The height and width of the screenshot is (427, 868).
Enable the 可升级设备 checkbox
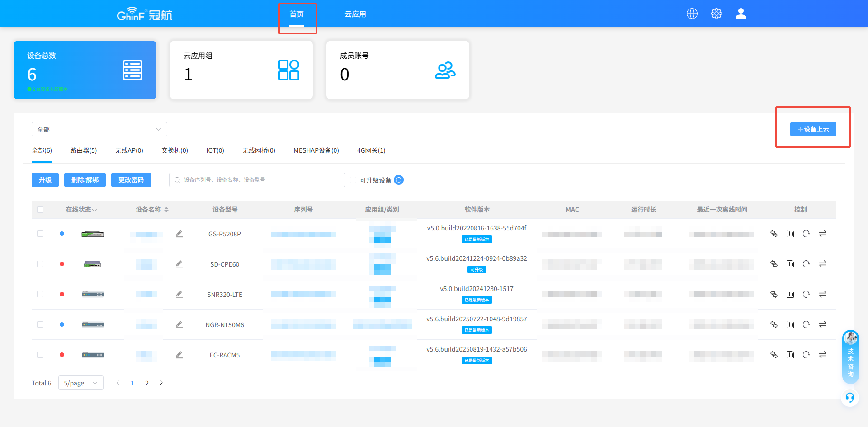(x=353, y=180)
